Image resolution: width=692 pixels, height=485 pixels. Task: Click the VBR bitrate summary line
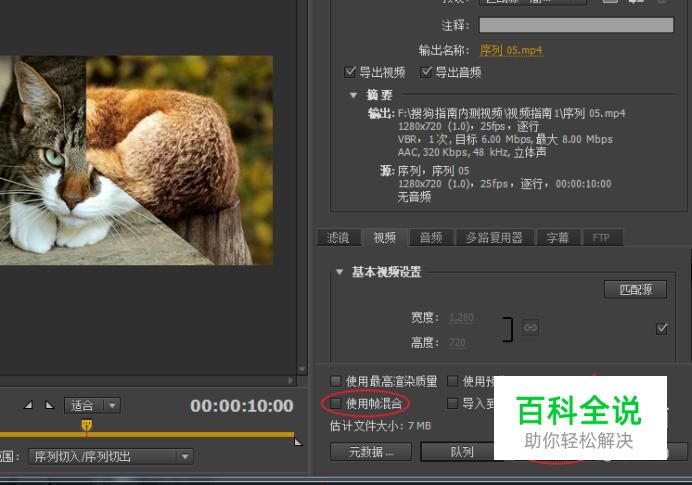click(x=505, y=139)
